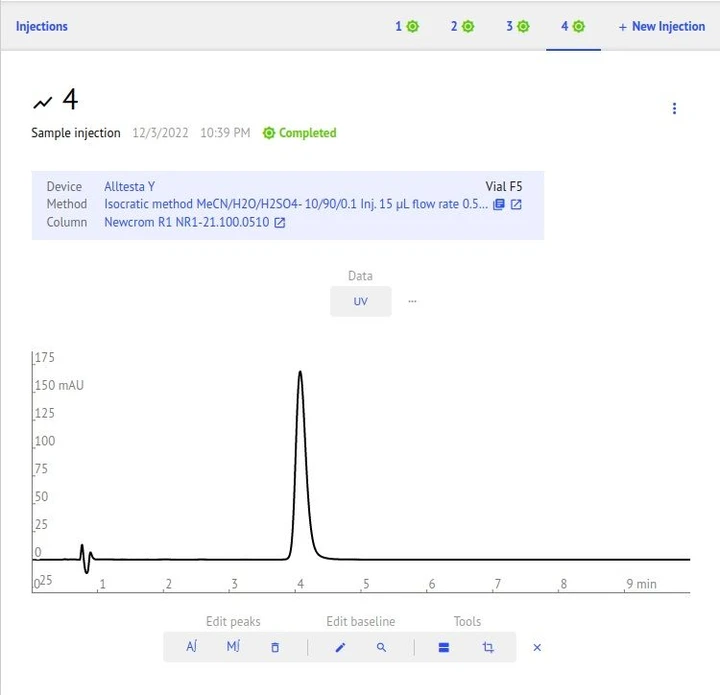Click the delete peaks trash icon
The height and width of the screenshot is (695, 720).
275,647
